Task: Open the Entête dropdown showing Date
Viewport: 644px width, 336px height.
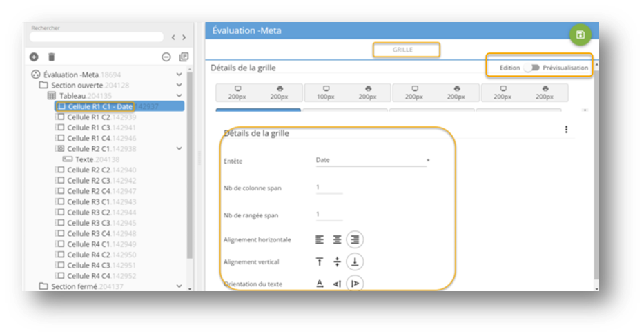Action: [x=371, y=160]
